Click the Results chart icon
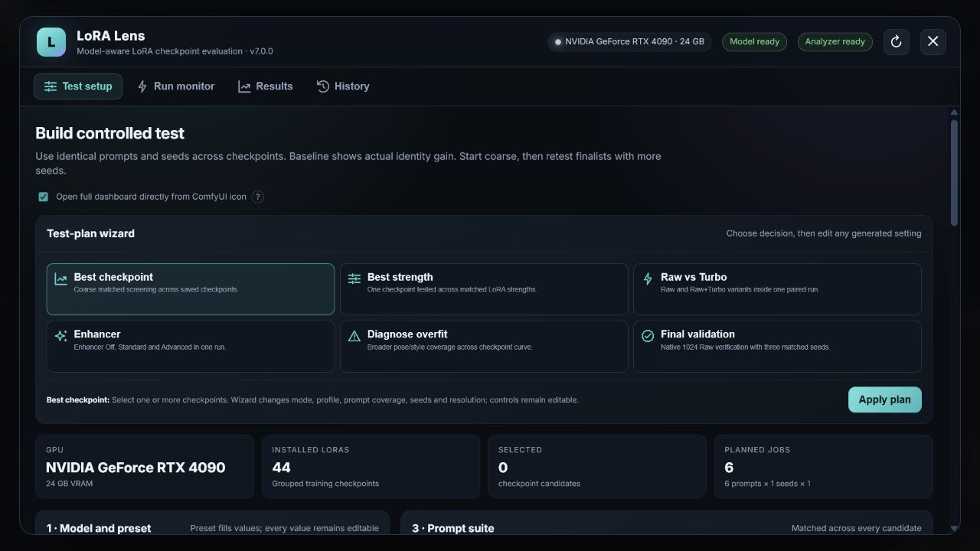 tap(244, 86)
